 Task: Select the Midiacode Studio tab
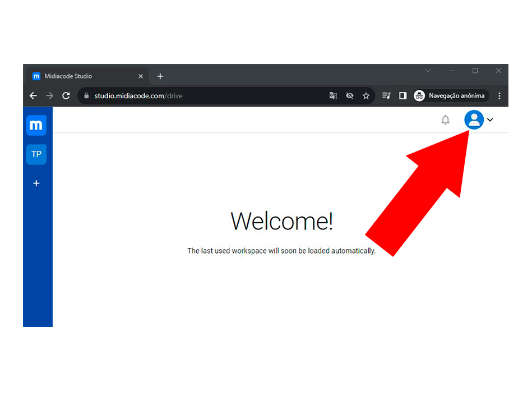(87, 76)
